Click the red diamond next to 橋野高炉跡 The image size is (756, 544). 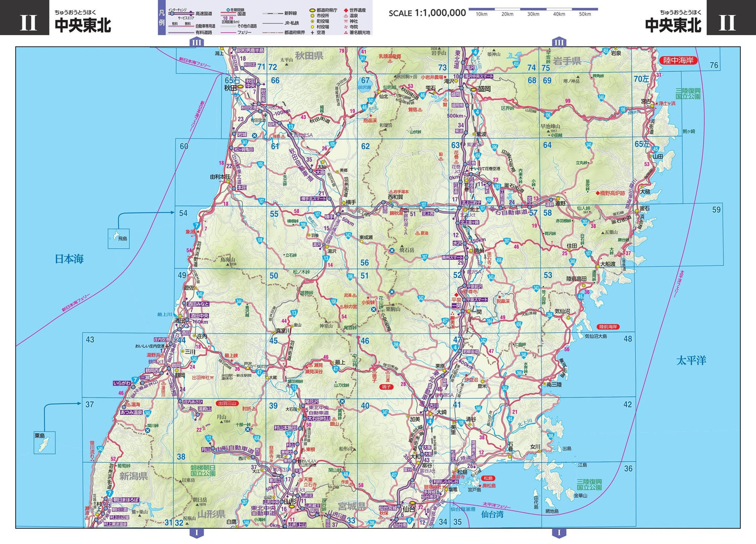597,193
